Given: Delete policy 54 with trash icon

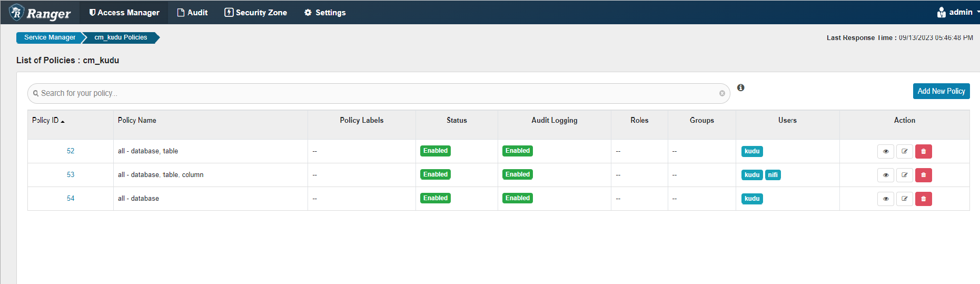Looking at the screenshot, I should [x=924, y=199].
